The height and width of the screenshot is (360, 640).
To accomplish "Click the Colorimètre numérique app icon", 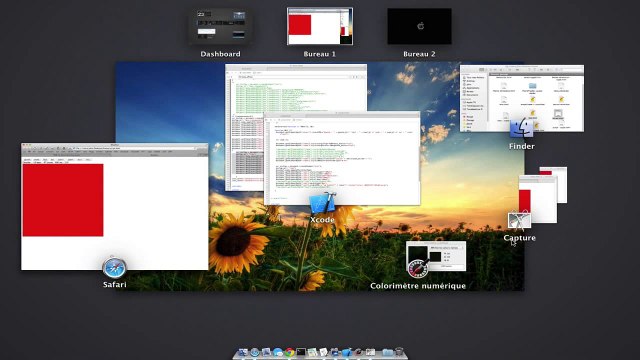I will pyautogui.click(x=418, y=268).
